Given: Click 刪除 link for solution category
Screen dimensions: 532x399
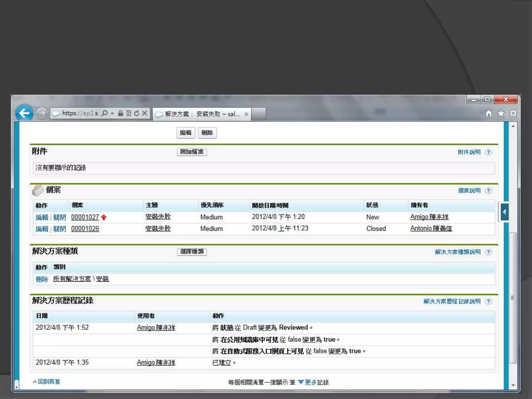Looking at the screenshot, I should [42, 279].
